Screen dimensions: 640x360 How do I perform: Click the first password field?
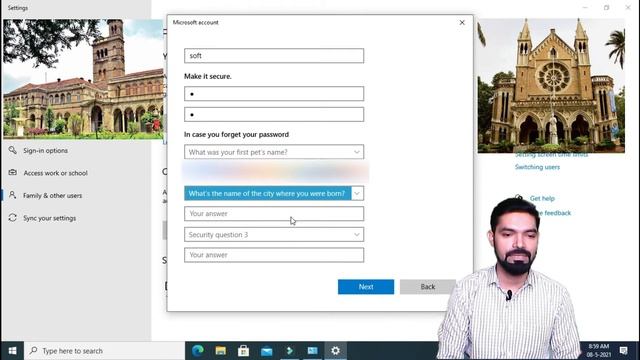coord(274,94)
